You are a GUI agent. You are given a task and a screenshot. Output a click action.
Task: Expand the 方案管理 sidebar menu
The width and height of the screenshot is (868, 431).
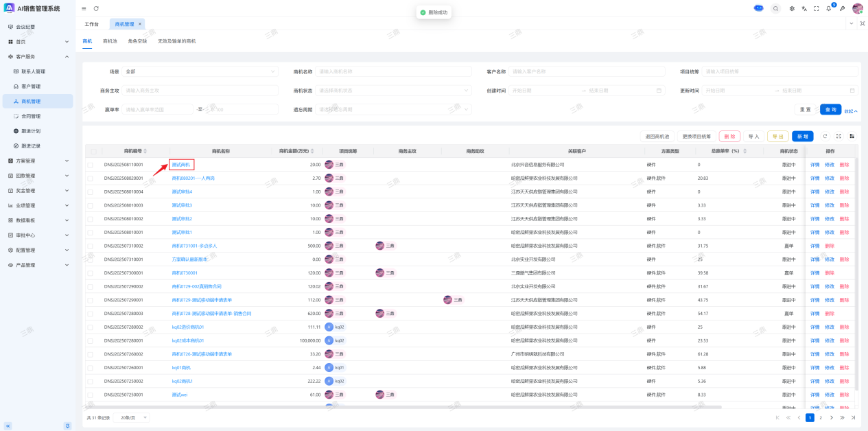tap(38, 161)
